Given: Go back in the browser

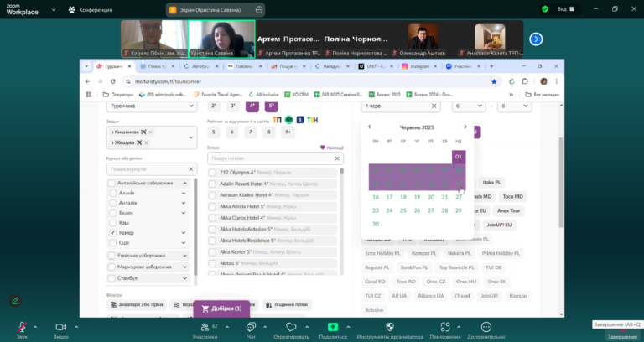Looking at the screenshot, I should coord(87,81).
